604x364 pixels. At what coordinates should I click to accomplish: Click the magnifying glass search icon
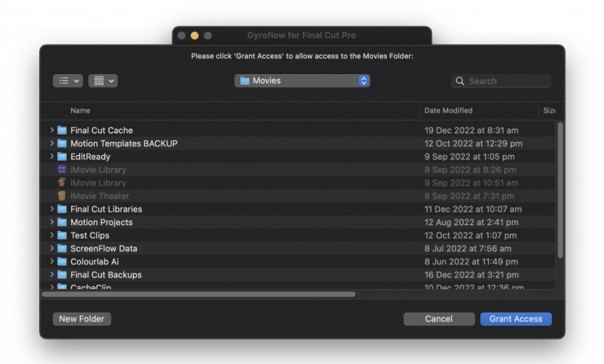click(x=461, y=81)
